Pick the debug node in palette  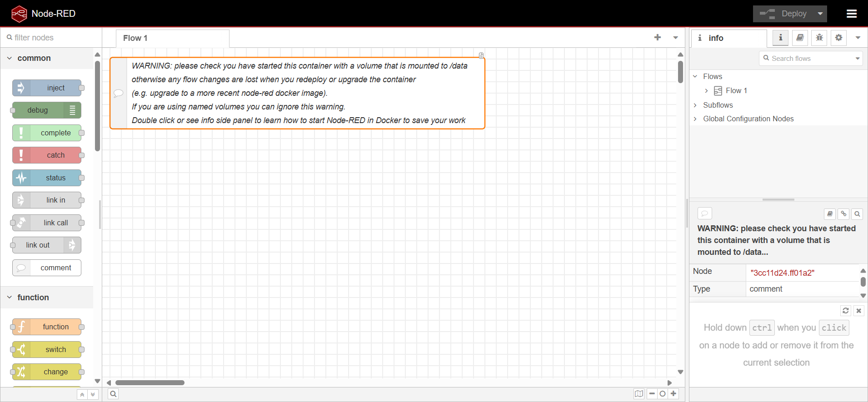click(47, 110)
